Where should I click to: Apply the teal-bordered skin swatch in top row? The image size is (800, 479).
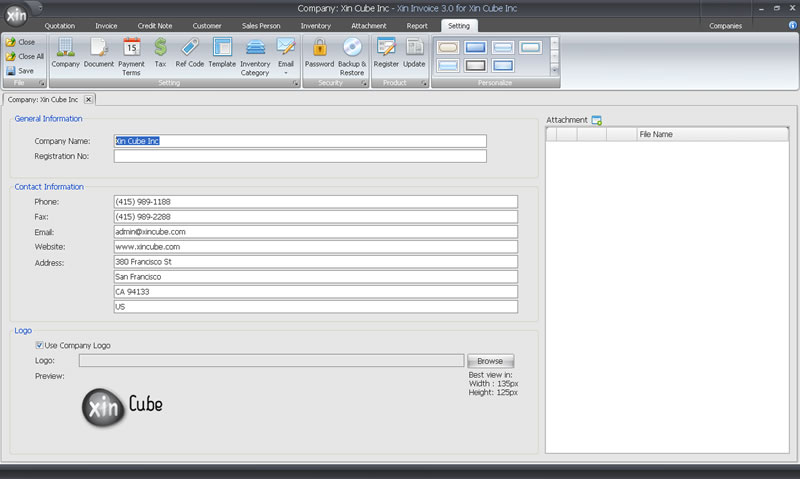pos(531,47)
